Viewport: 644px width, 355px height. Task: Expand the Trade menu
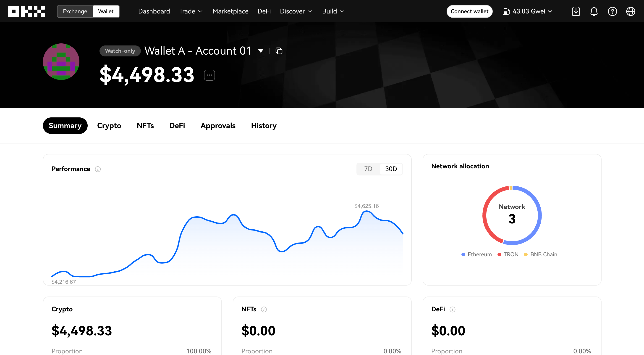click(191, 11)
